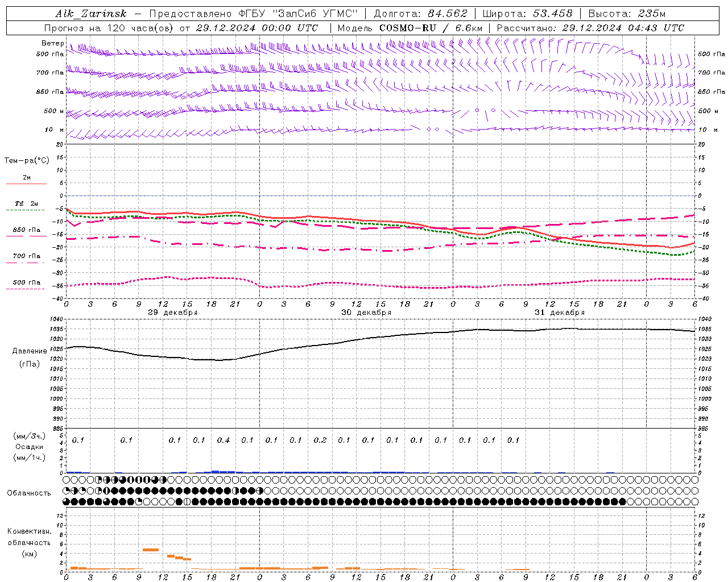Click the dashed line sample under Td 2м
This screenshot has width=728, height=582.
25,210
